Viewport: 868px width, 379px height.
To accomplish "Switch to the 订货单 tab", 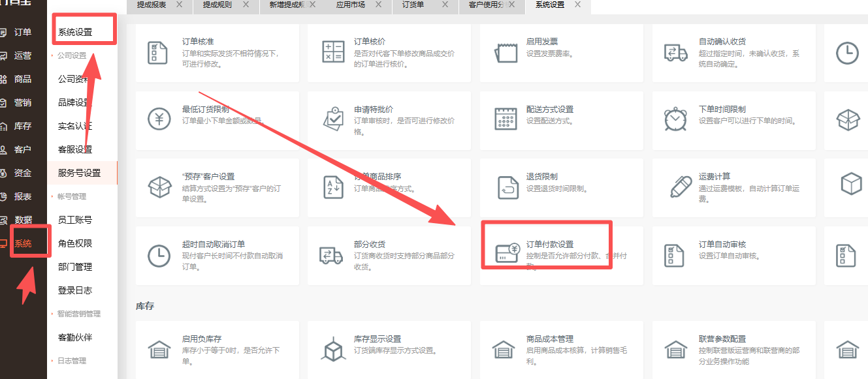I will click(x=413, y=5).
